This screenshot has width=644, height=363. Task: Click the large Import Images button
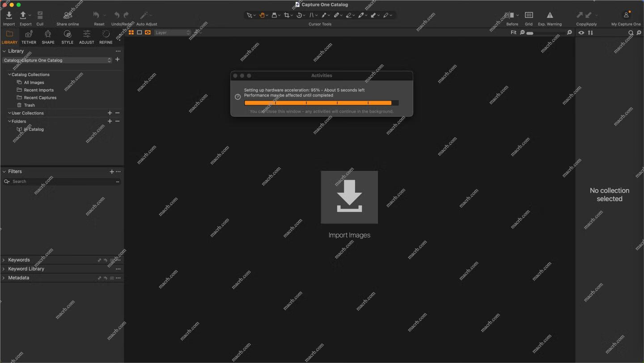pyautogui.click(x=349, y=197)
